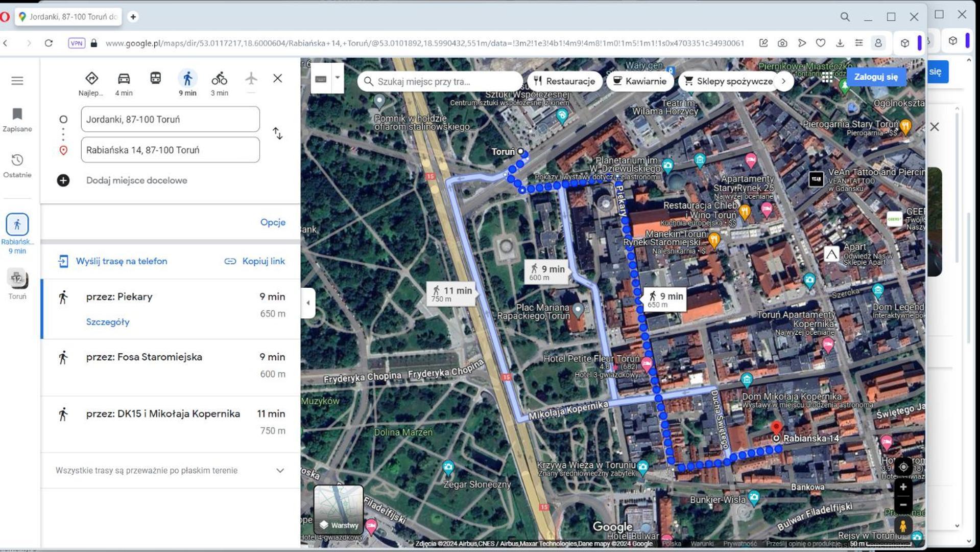980x552 pixels.
Task: Expand flat terrain info chevron
Action: click(280, 470)
